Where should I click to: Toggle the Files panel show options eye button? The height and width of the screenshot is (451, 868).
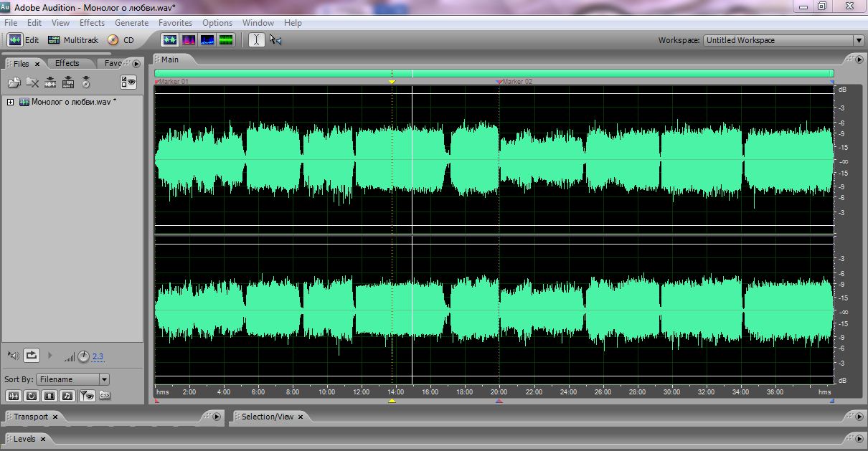click(128, 82)
